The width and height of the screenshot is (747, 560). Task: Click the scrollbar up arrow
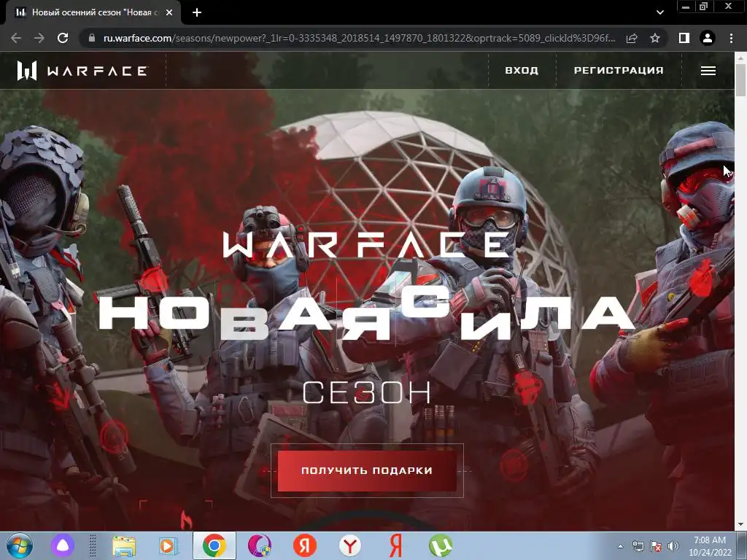coord(740,58)
